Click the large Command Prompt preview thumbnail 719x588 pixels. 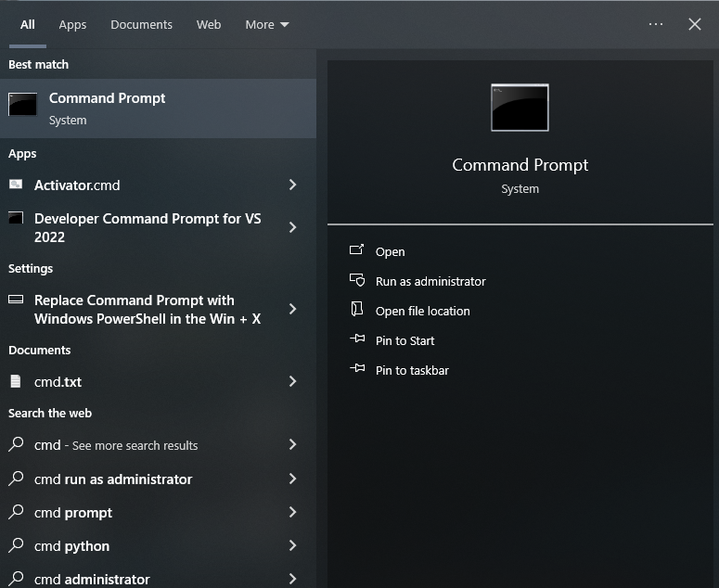click(x=520, y=108)
